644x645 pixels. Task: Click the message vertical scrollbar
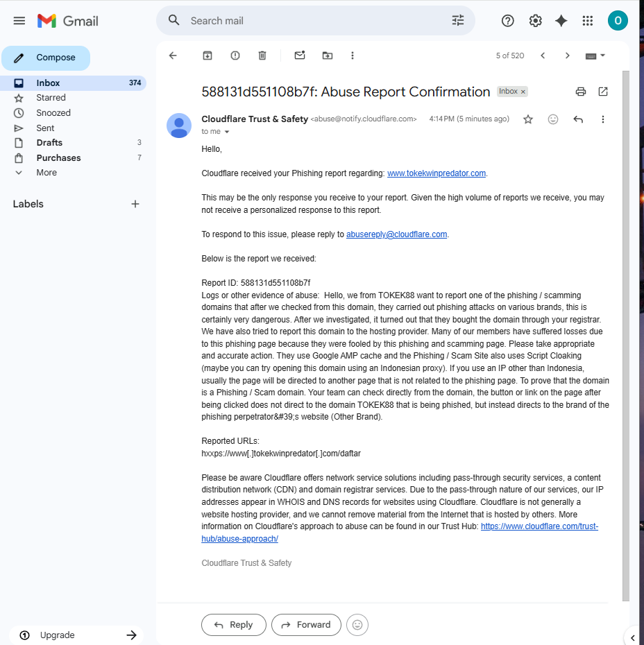[x=625, y=335]
